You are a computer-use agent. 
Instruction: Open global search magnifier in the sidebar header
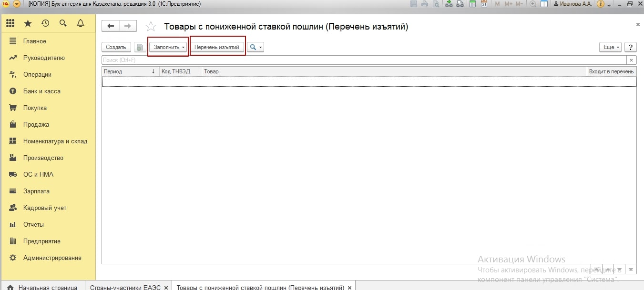(63, 23)
